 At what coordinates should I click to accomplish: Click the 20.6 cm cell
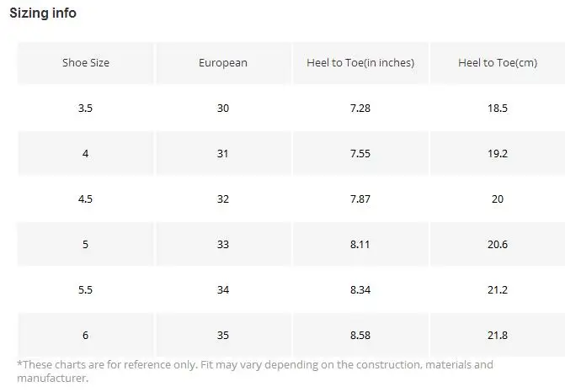498,244
